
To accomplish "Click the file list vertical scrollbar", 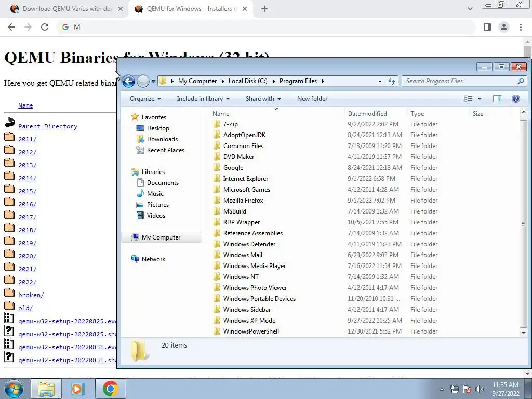I will tap(523, 223).
